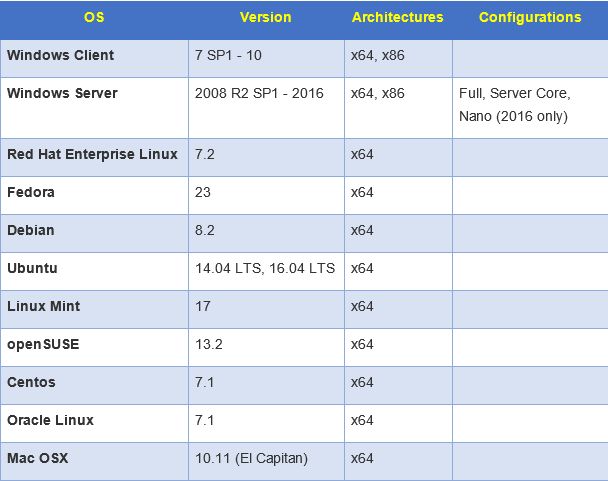
Task: Click the openSUSE OS cell
Action: [x=43, y=344]
